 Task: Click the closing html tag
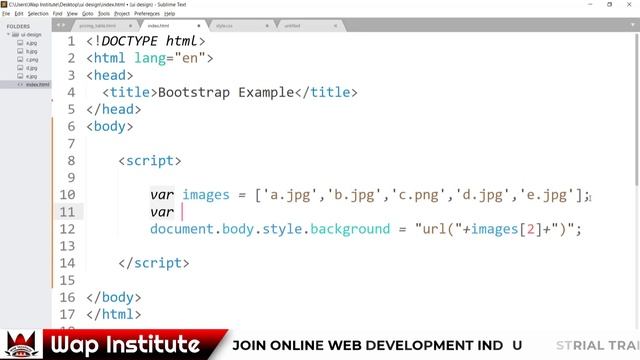click(114, 314)
